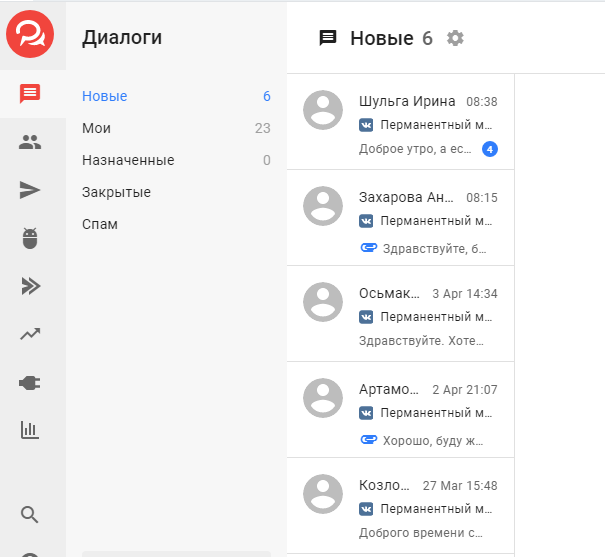Screen dimensions: 605x557
Task: Open the contacts people icon in sidebar
Action: (30, 142)
